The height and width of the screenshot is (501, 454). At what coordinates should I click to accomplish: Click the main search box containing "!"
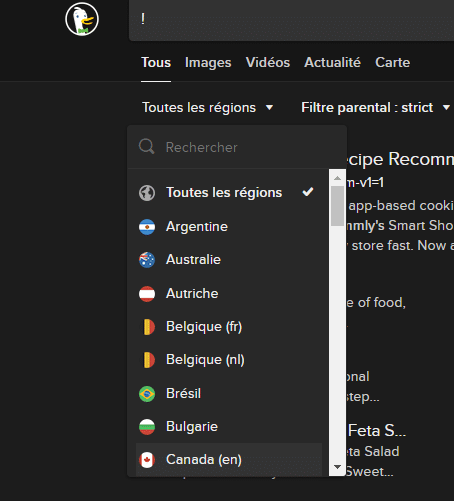[291, 20]
